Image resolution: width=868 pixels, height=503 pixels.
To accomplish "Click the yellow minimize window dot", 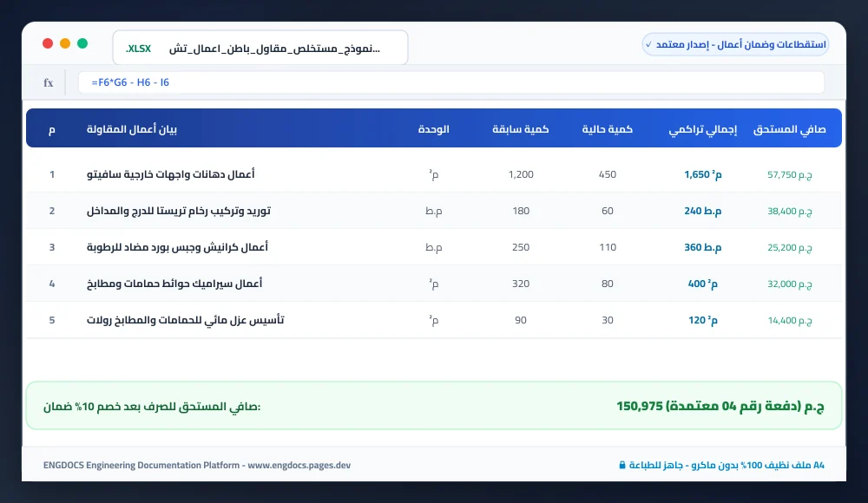I will [x=65, y=43].
